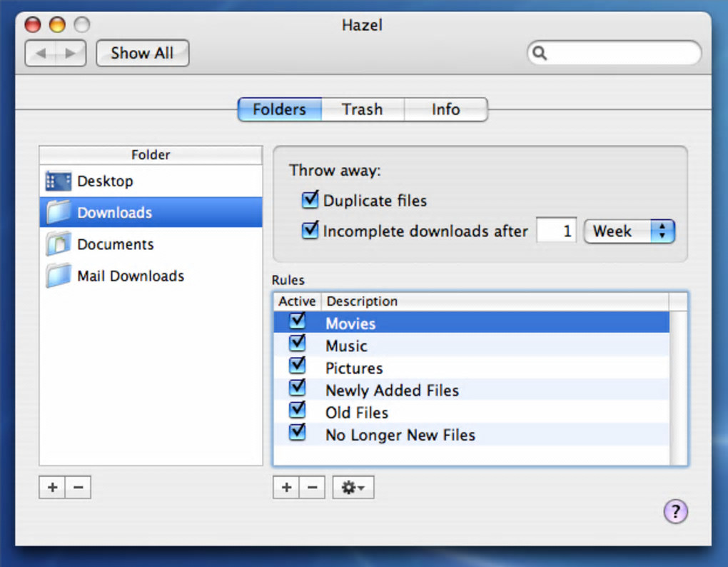Select the Desktop folder row
The image size is (728, 567).
pyautogui.click(x=151, y=181)
